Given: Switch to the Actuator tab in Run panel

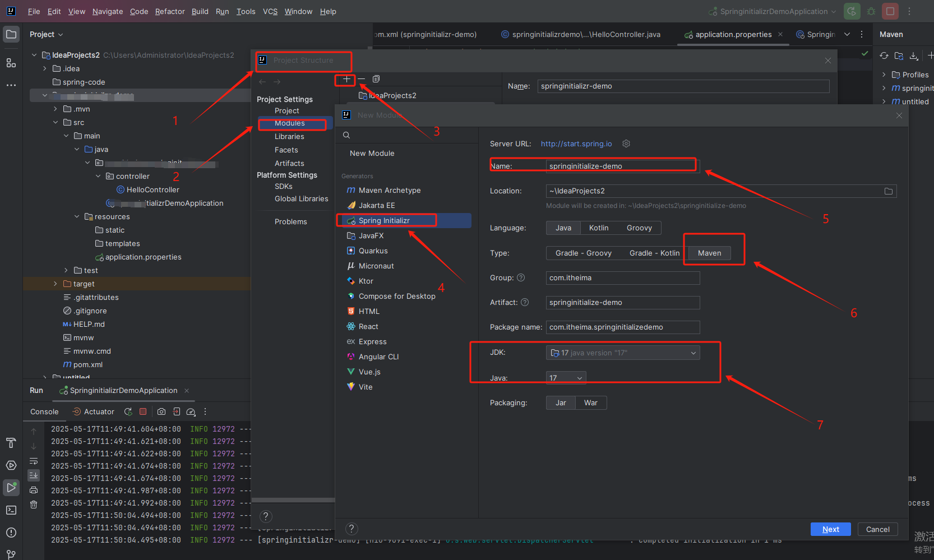Looking at the screenshot, I should click(94, 411).
